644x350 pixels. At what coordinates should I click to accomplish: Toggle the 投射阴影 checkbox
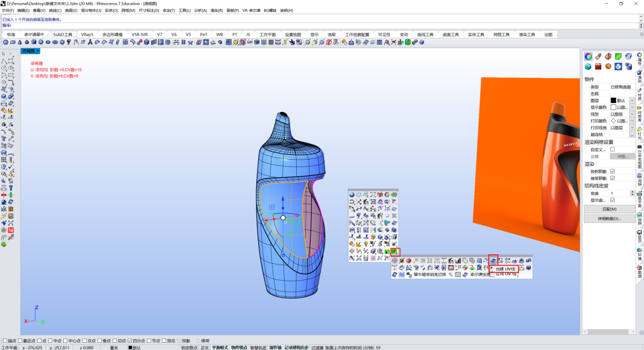[612, 171]
